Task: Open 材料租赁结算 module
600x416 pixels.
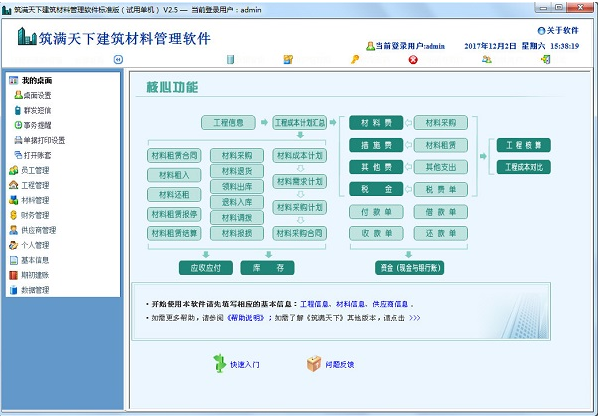Action: [x=174, y=233]
